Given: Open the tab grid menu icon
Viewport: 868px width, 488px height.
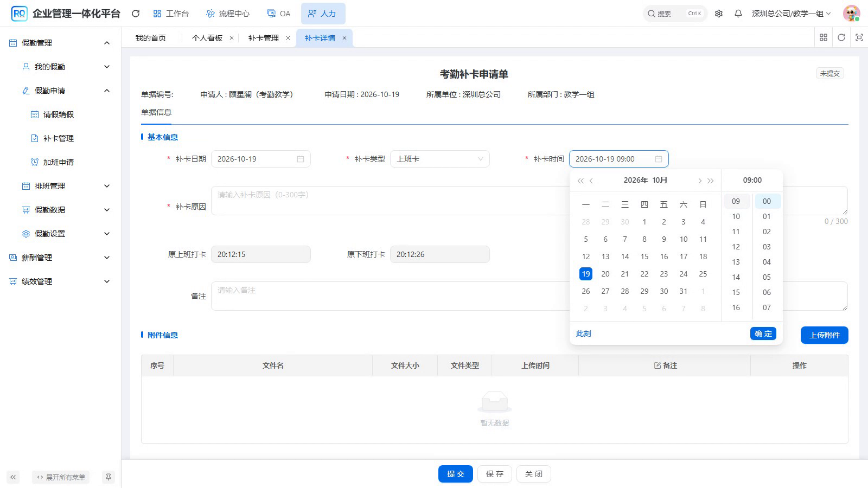Looking at the screenshot, I should [824, 37].
